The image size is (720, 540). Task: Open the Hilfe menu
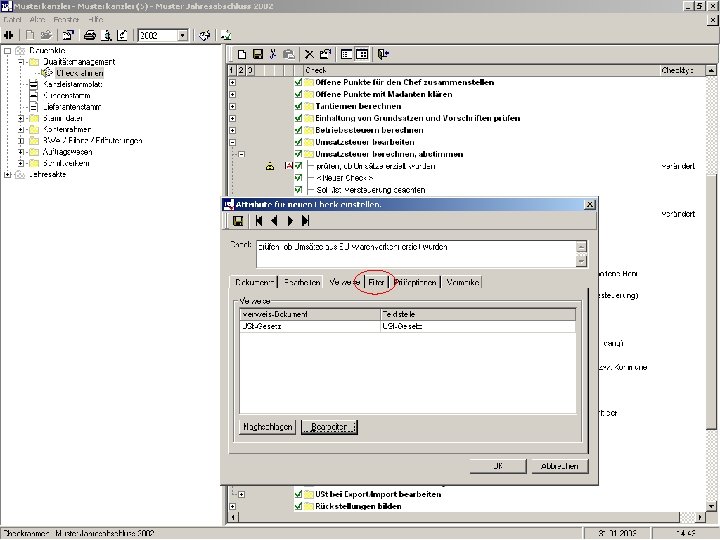96,19
